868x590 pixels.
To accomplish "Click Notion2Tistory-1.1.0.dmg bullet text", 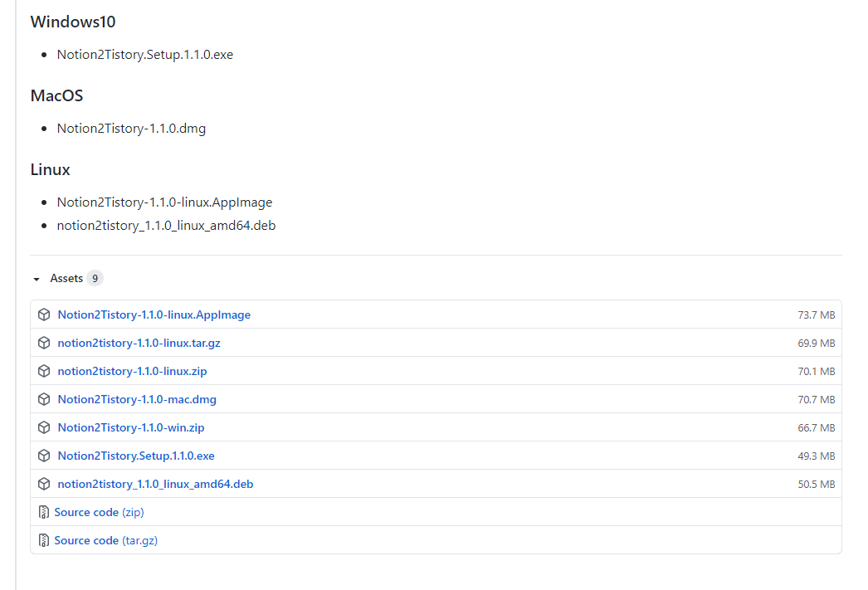I will [x=131, y=129].
